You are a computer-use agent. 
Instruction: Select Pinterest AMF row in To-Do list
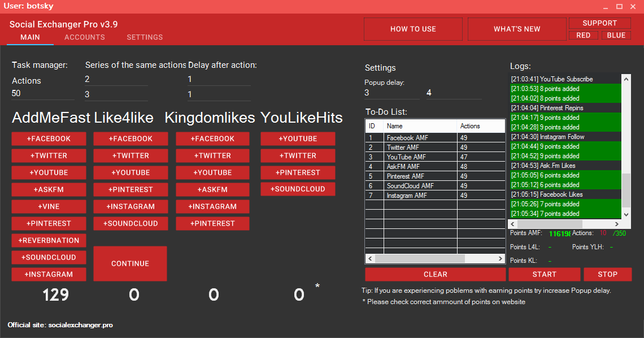[435, 176]
